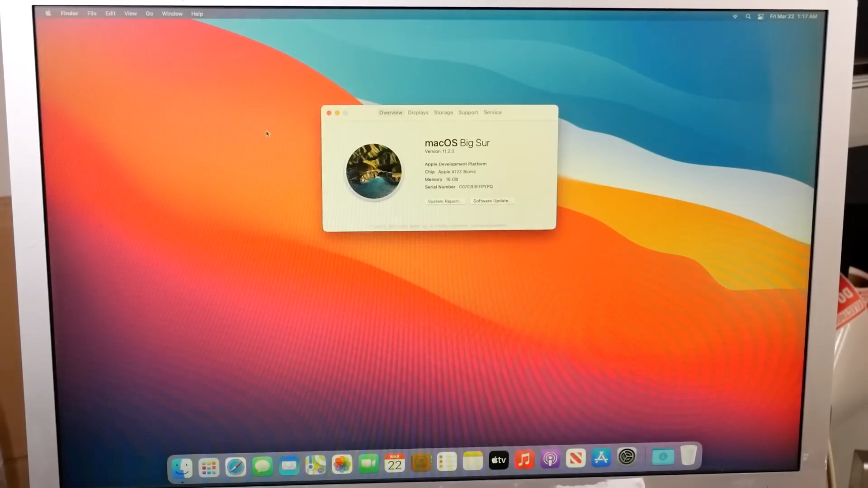Viewport: 868px width, 488px height.
Task: Minimize the About This Mac window
Action: [x=337, y=113]
